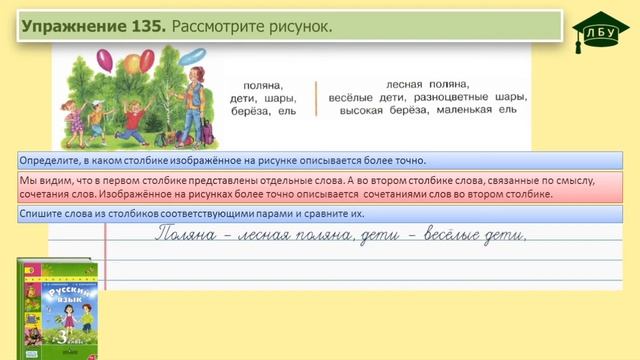The width and height of the screenshot is (640, 360).
Task: Click the blue instruction 'Определите, в каком столбике...'
Action: click(x=320, y=160)
